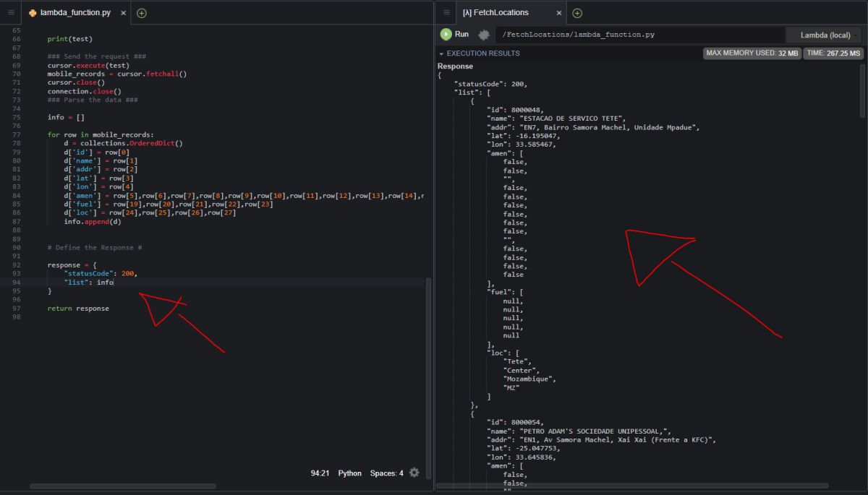Click the Python file icon on lambda_function.py tab

coord(33,13)
